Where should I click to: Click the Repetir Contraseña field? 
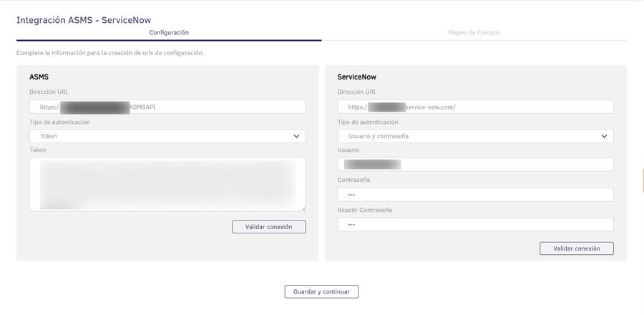[476, 225]
